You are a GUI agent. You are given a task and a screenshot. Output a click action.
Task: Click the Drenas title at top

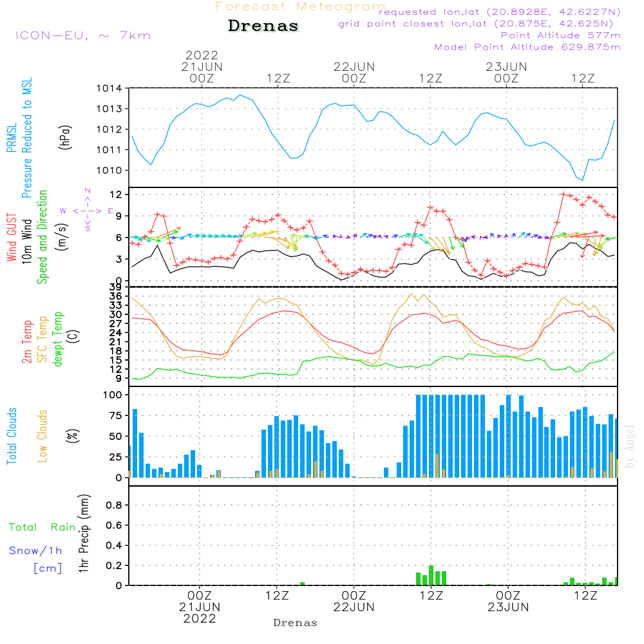(x=263, y=26)
